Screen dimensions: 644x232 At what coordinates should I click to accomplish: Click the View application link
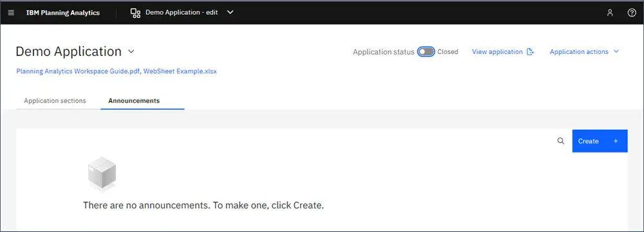click(497, 51)
